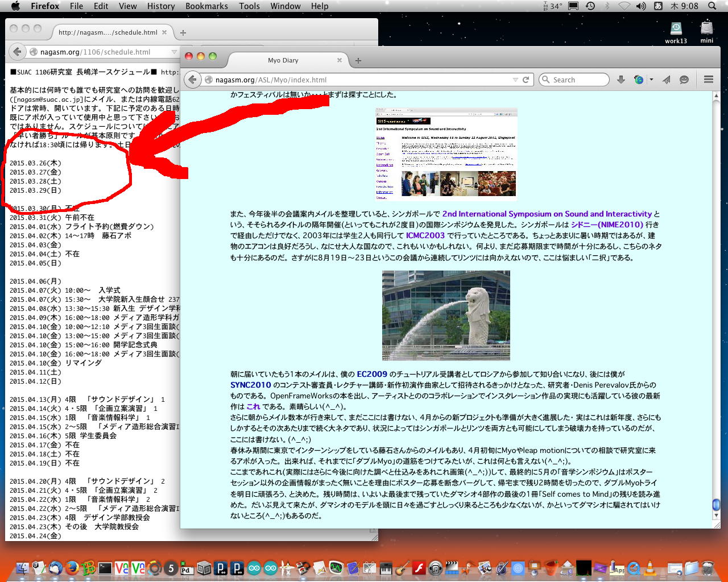Click the paper plane share icon
Viewport: 728px width, 582px height.
[x=667, y=80]
